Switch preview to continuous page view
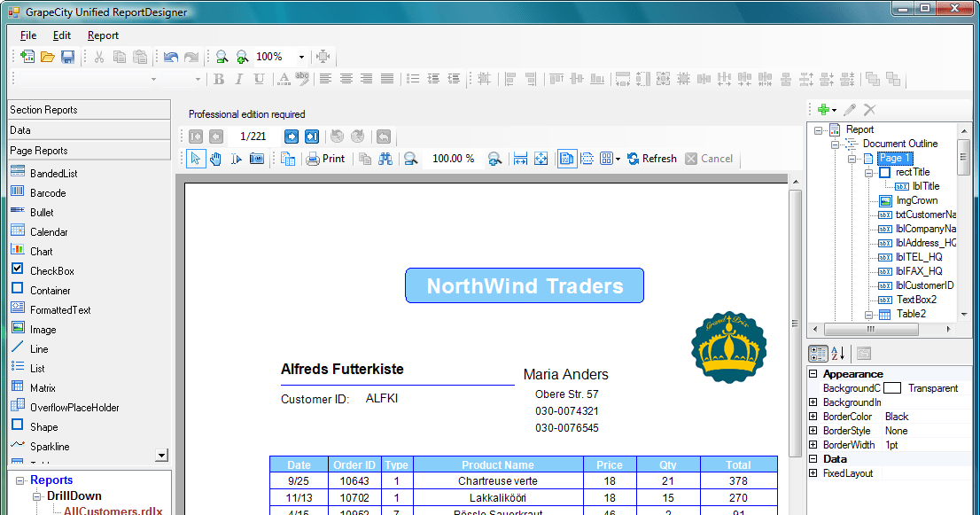980x515 pixels. (x=587, y=158)
